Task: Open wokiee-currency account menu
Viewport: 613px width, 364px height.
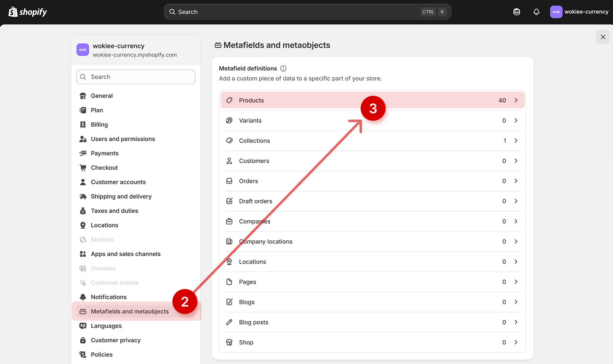Action: (579, 12)
